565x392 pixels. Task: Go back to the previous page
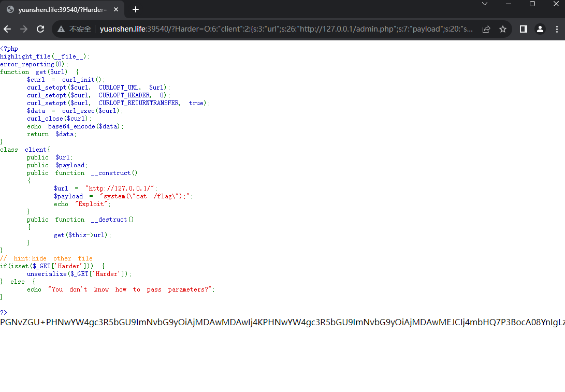click(x=7, y=29)
